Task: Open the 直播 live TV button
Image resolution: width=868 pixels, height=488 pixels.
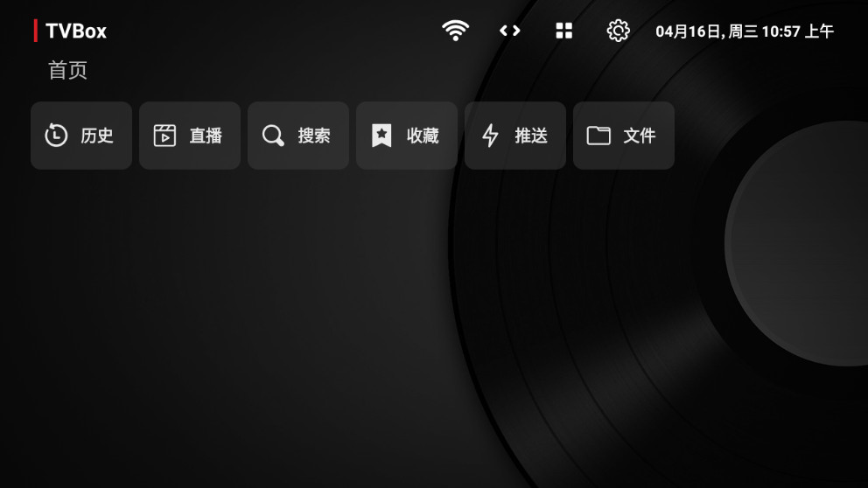Action: point(190,136)
